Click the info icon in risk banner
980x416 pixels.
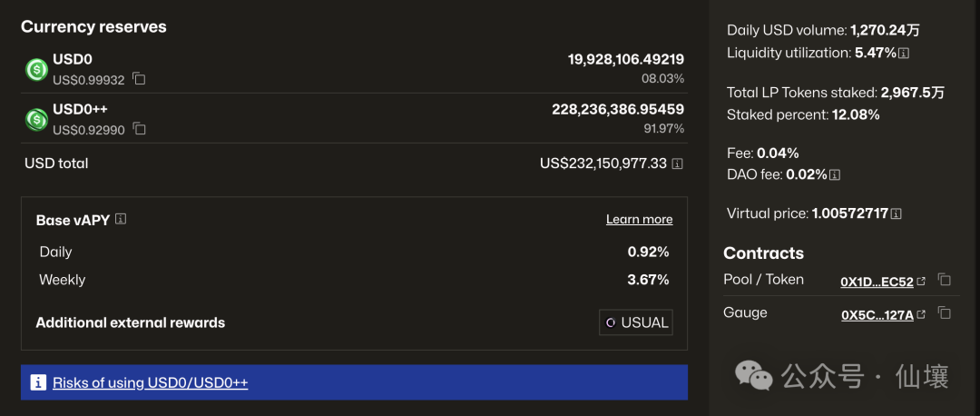click(x=38, y=382)
